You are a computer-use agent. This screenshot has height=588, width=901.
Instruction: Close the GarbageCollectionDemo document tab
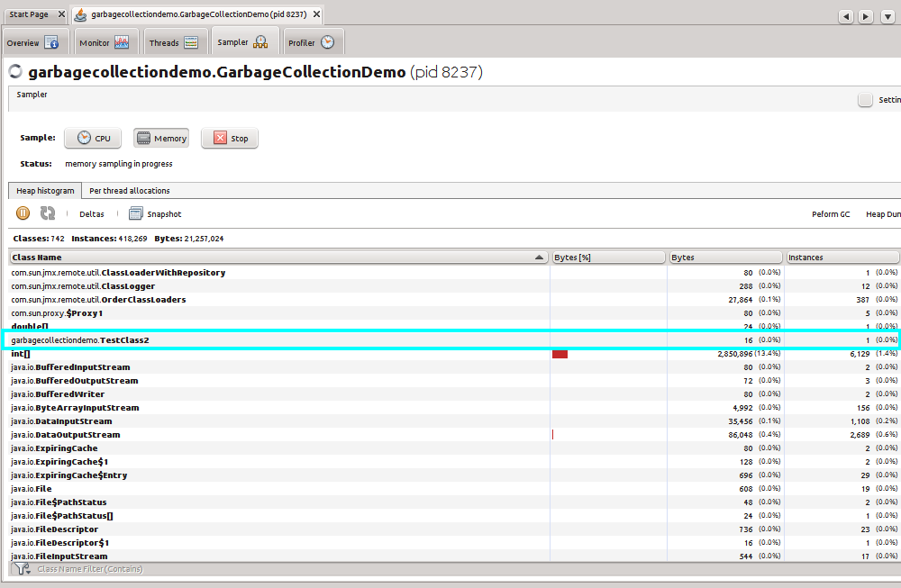point(316,14)
